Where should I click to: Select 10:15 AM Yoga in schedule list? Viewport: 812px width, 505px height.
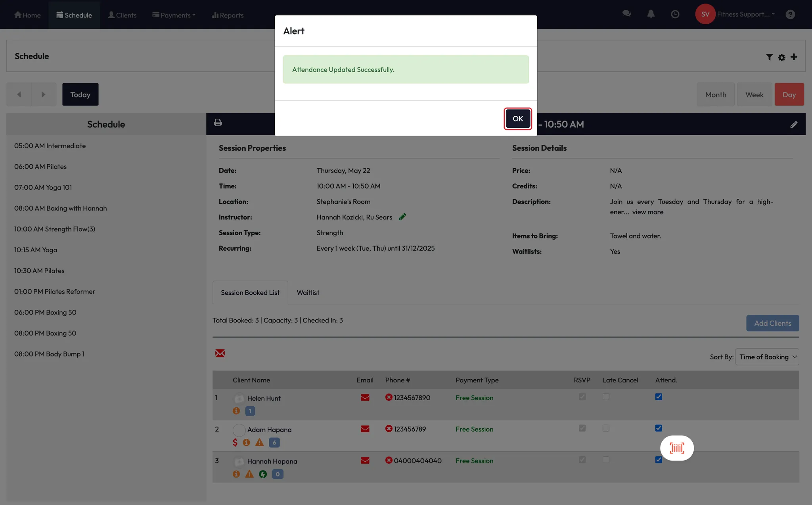click(x=36, y=250)
